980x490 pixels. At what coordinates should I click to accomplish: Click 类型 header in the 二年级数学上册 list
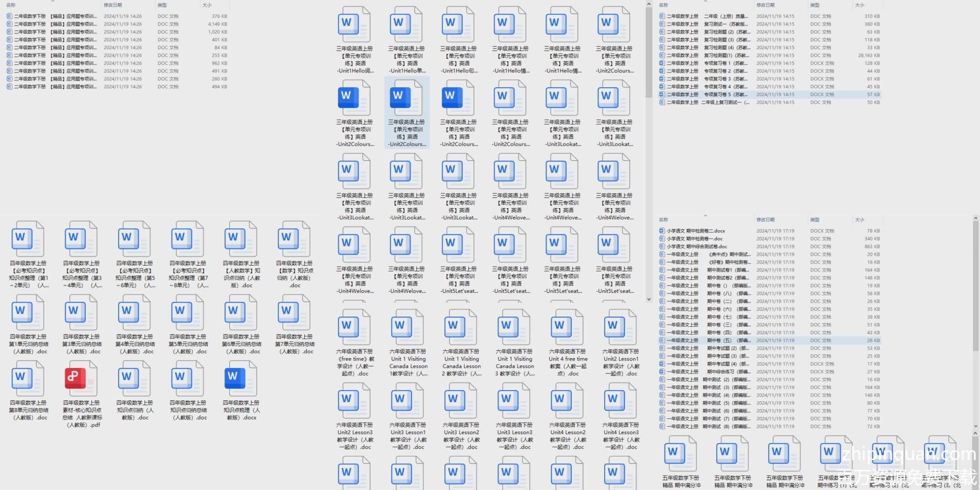(x=815, y=5)
